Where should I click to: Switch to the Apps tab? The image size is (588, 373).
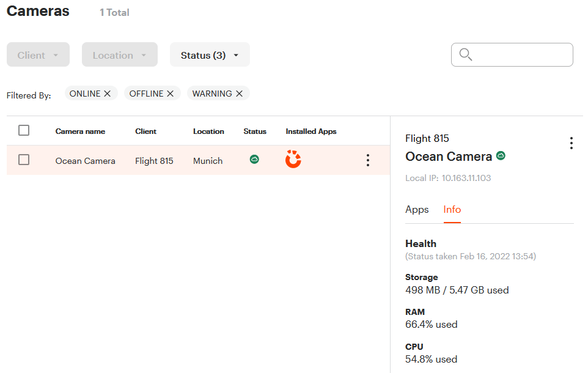[417, 209]
